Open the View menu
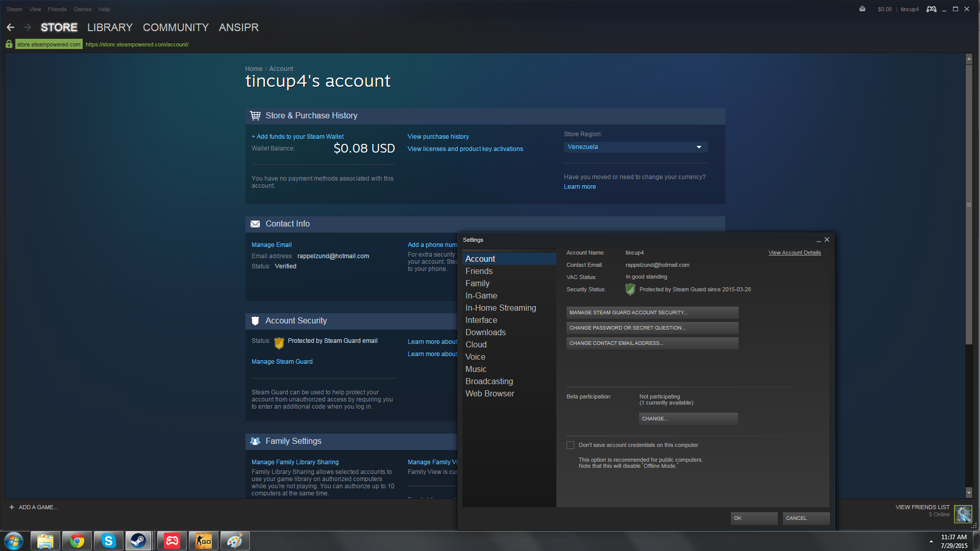The width and height of the screenshot is (980, 551). (35, 9)
